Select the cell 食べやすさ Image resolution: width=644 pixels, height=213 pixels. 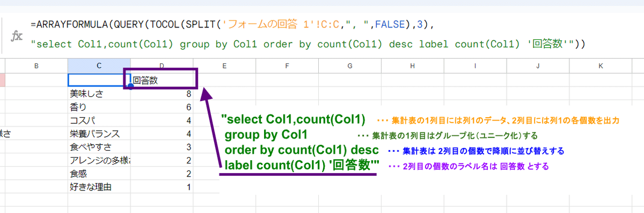tap(99, 147)
